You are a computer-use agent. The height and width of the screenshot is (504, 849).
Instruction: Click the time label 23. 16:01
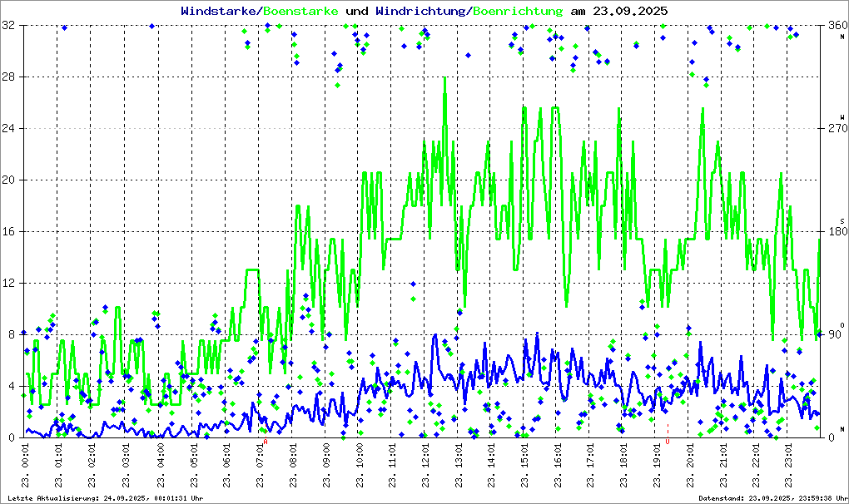(557, 465)
